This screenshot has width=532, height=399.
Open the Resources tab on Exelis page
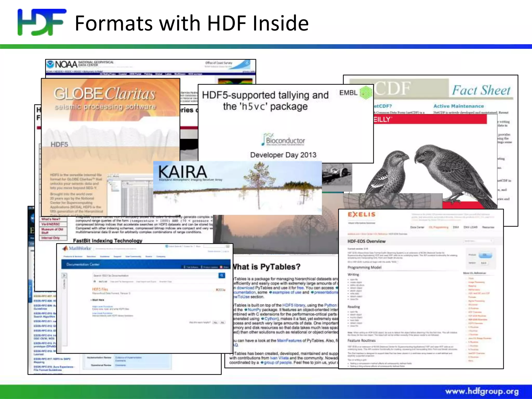488,227
